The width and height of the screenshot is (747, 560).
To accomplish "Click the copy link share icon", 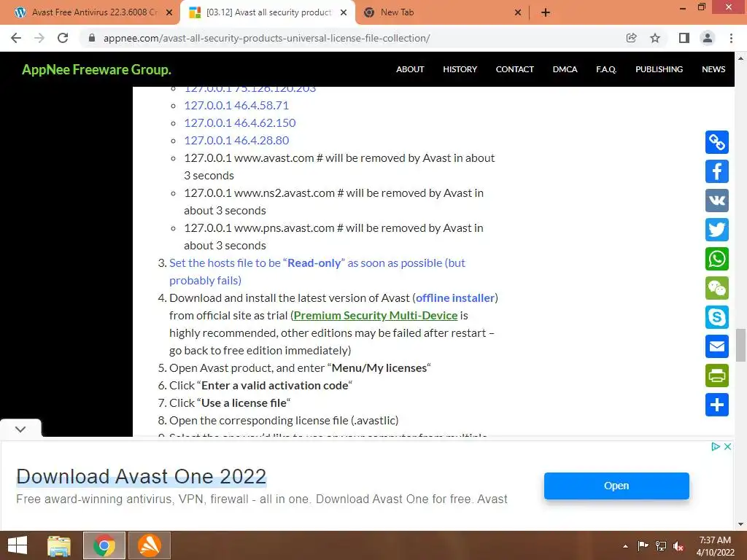I will coord(716,142).
